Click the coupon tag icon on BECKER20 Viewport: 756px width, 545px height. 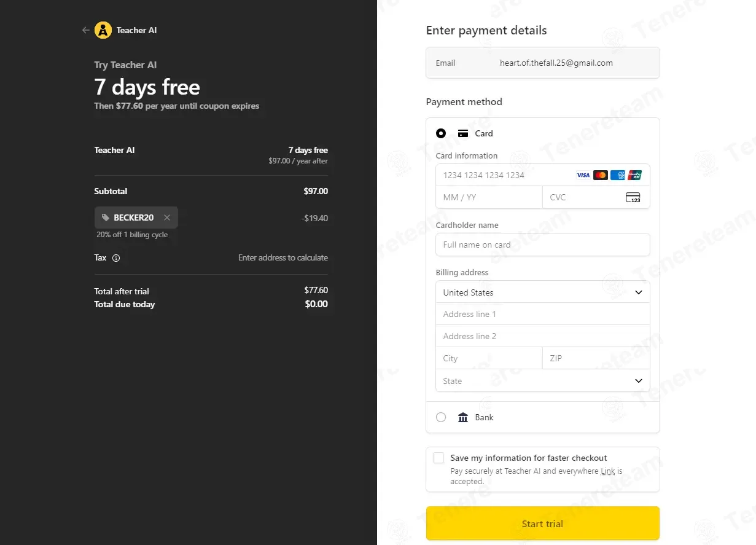tap(106, 218)
